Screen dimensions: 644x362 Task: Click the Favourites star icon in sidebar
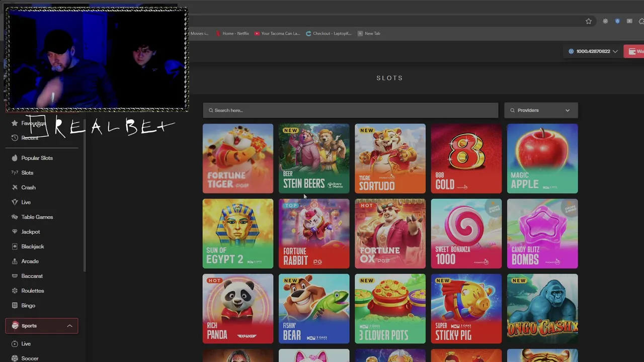(x=15, y=123)
